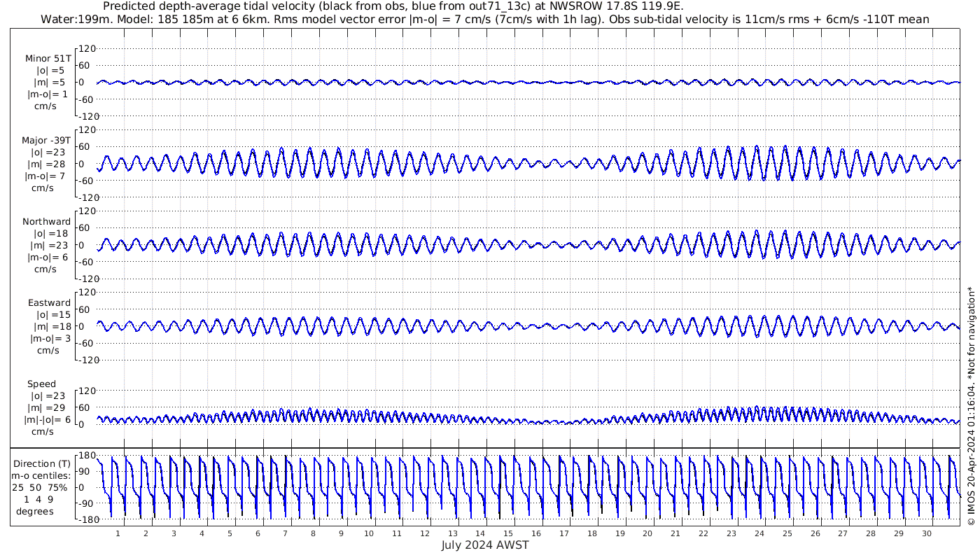
Task: Click the "July 2024 AWST" axis title
Action: tap(485, 545)
